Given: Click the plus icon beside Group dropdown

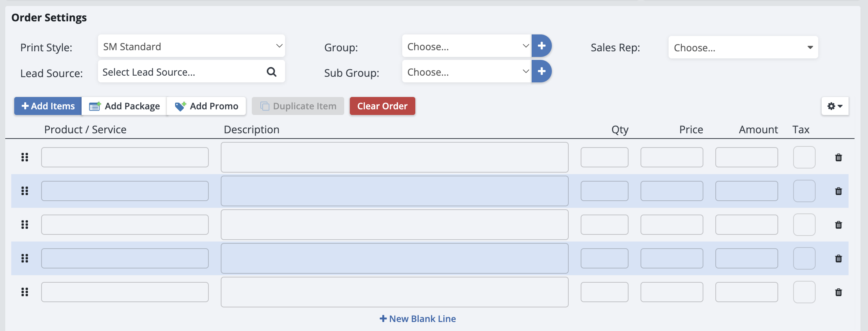Looking at the screenshot, I should pyautogui.click(x=541, y=46).
